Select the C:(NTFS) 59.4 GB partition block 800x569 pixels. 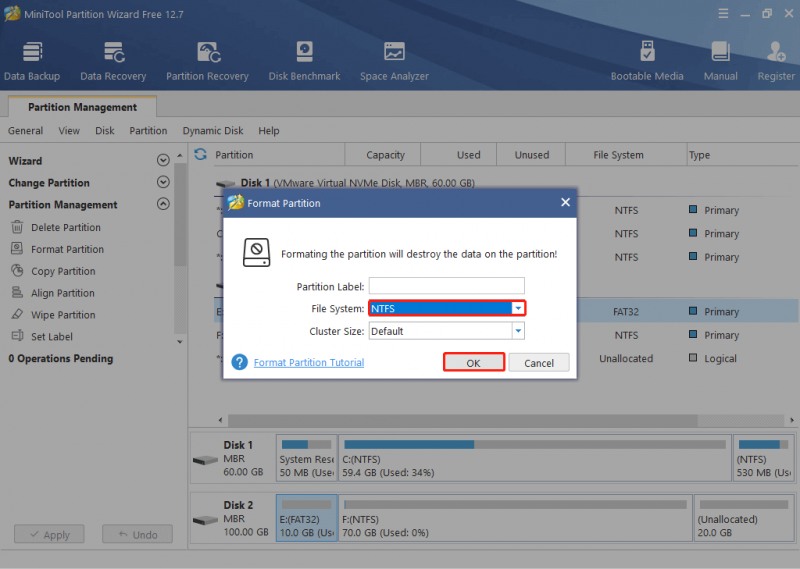(x=535, y=458)
